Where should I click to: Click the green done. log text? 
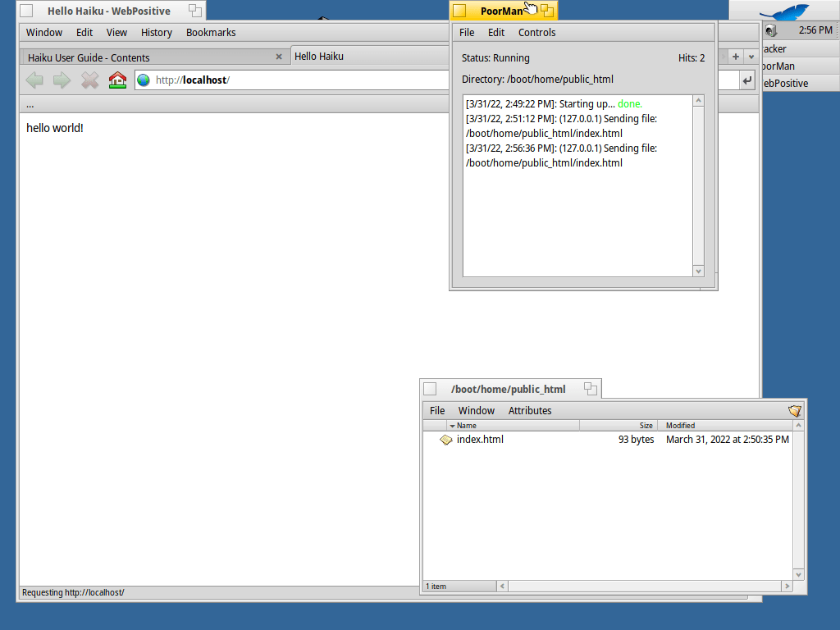pos(630,104)
